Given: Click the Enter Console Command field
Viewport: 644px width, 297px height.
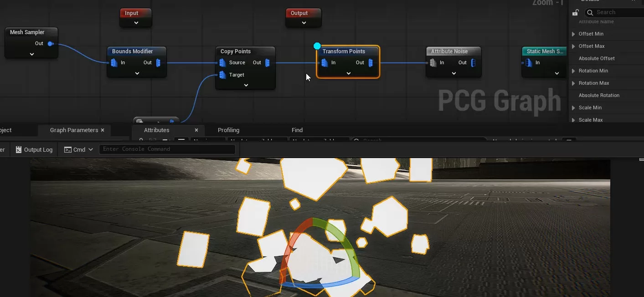Looking at the screenshot, I should 167,149.
